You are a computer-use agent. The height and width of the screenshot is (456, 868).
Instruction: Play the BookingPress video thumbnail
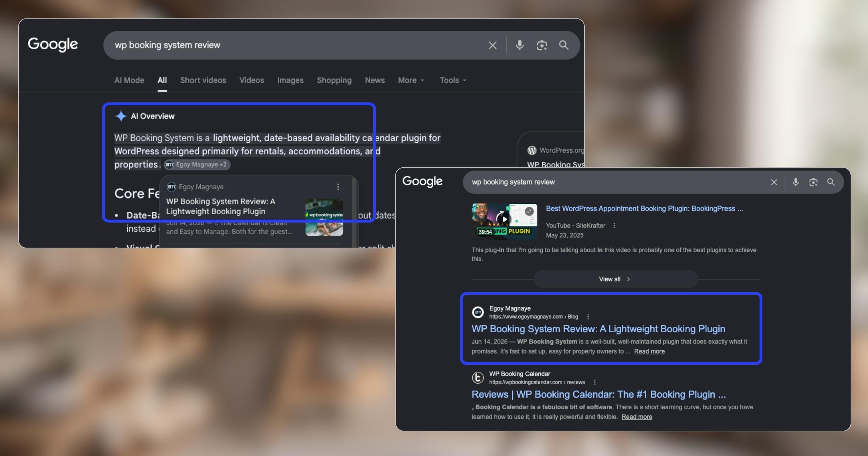click(505, 221)
